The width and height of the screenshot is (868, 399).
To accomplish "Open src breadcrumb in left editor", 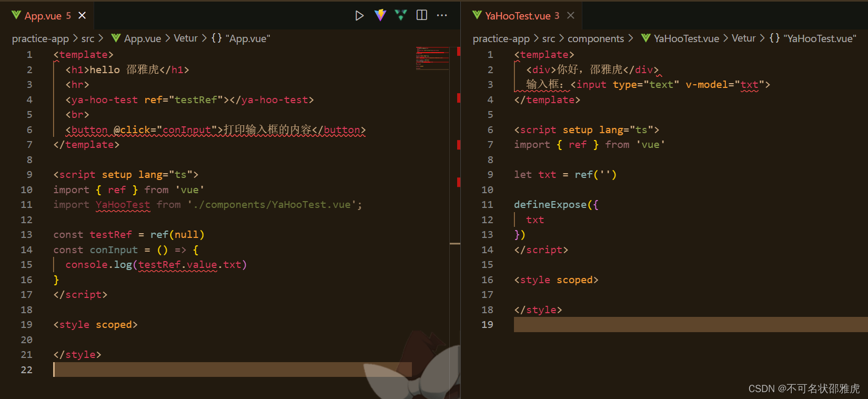I will pyautogui.click(x=88, y=38).
